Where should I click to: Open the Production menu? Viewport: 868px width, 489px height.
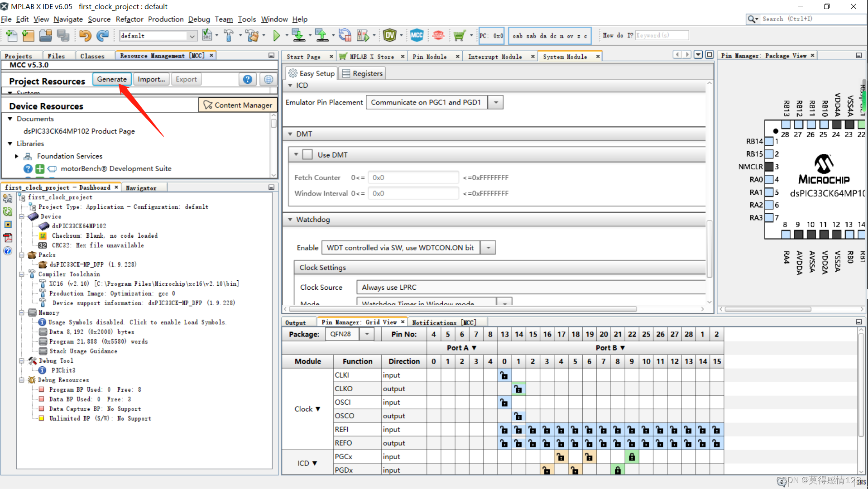(166, 19)
